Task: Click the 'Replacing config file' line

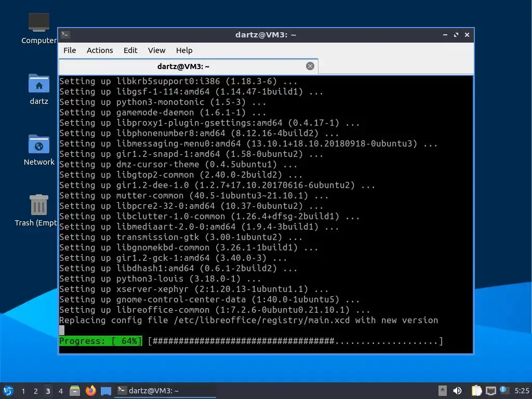Action: coord(249,320)
